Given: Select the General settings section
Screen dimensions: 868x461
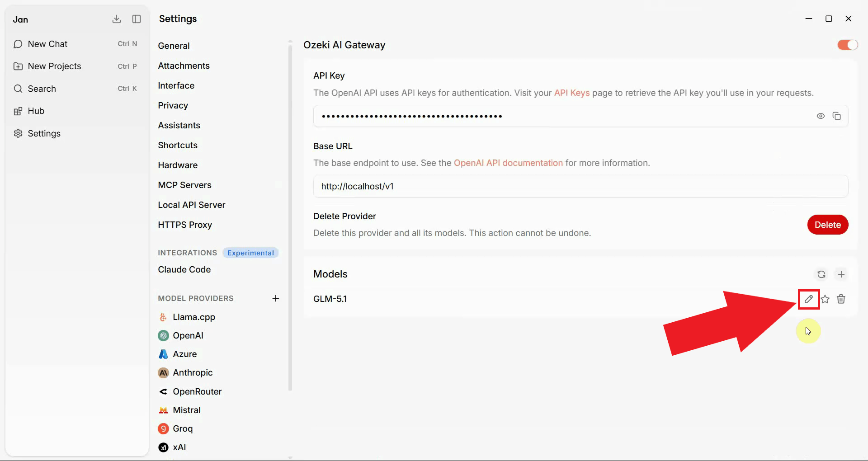Looking at the screenshot, I should [174, 46].
